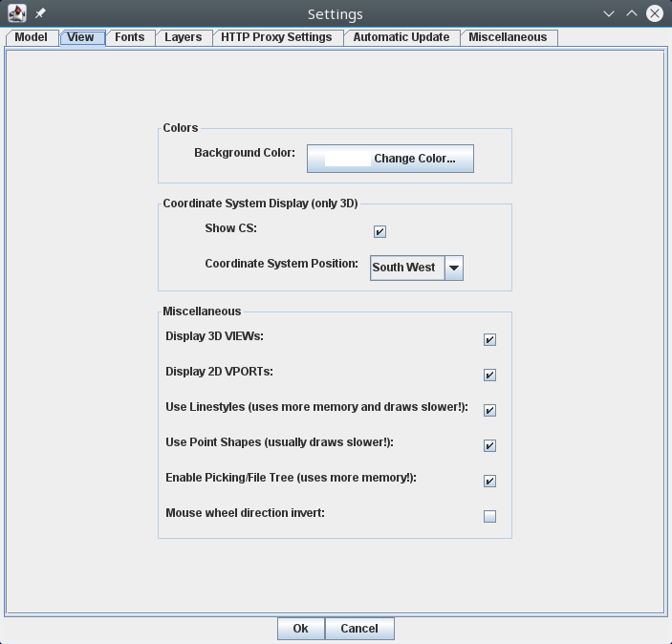Click the white background color swatch

point(347,159)
